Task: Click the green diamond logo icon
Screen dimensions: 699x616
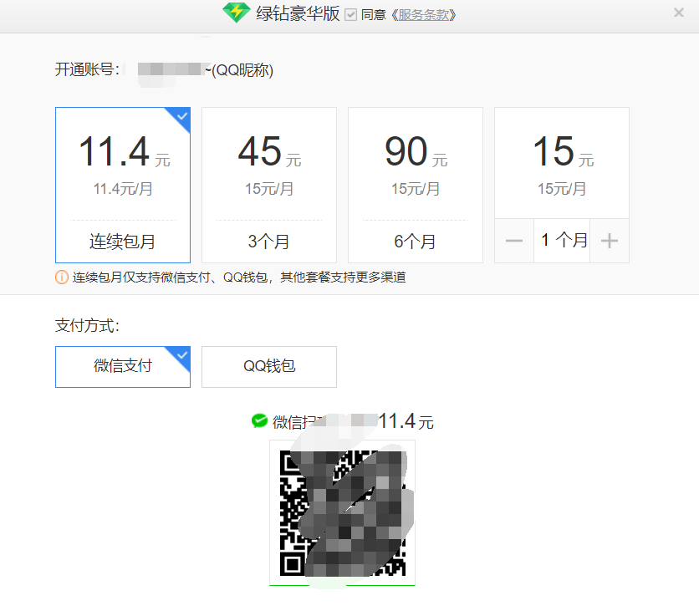Action: (237, 13)
